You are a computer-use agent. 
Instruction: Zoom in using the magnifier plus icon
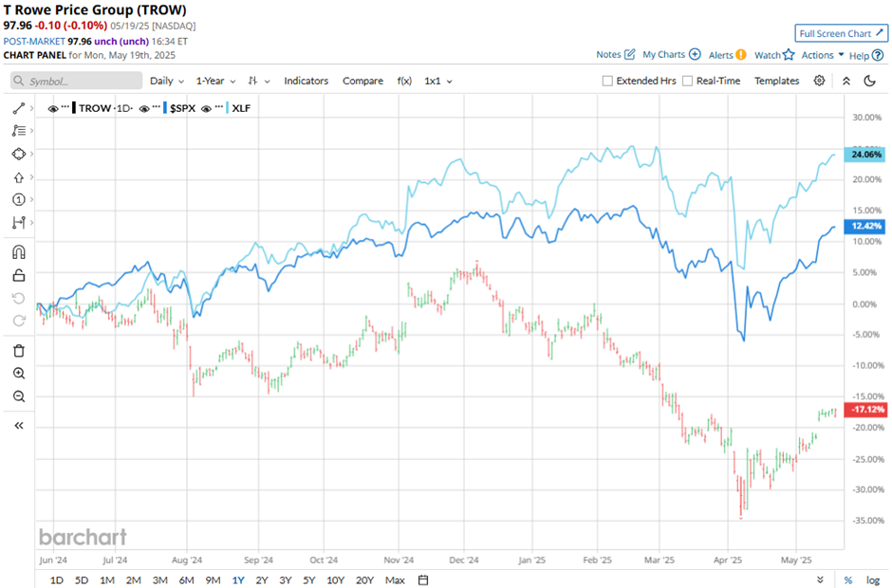pyautogui.click(x=18, y=373)
